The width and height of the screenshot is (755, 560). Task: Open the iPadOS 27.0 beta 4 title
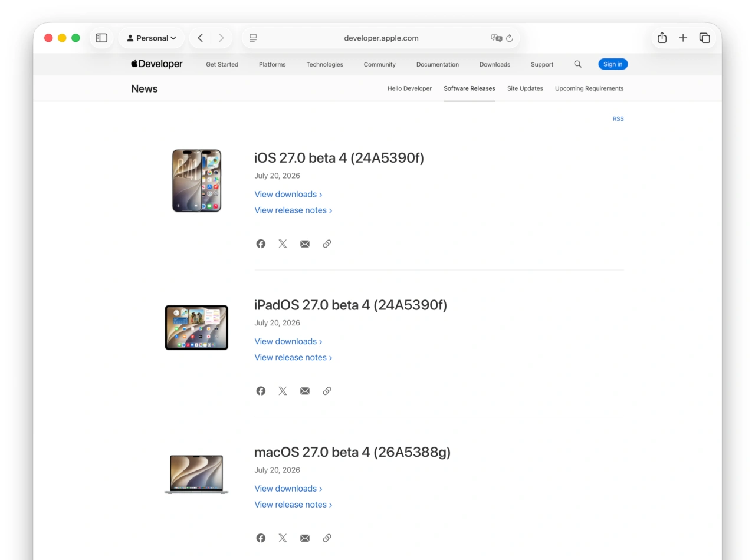pyautogui.click(x=350, y=305)
